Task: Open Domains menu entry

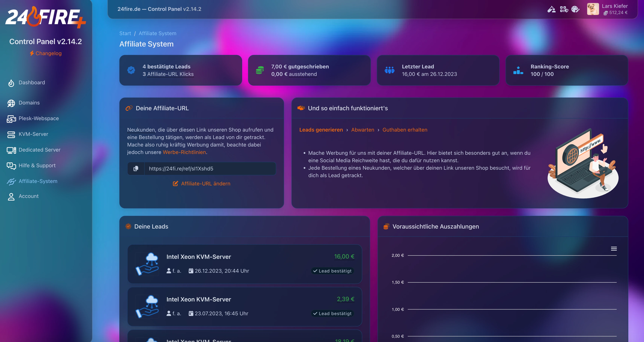Action: tap(29, 103)
